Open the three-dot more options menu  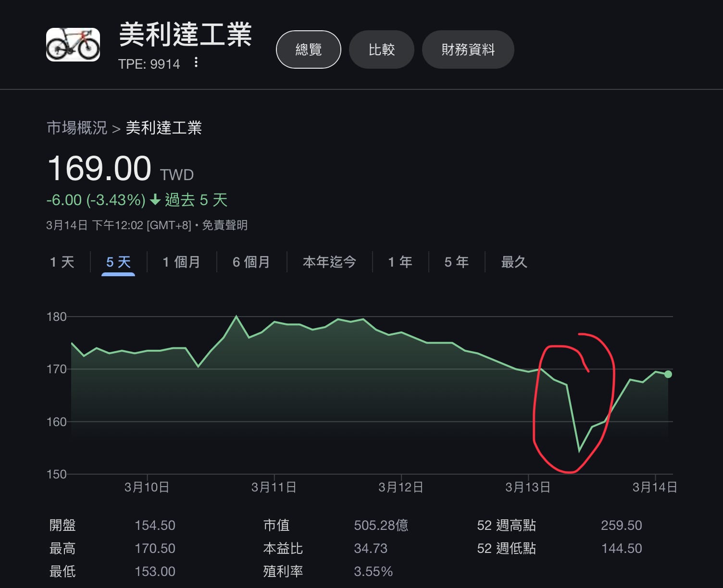click(196, 62)
